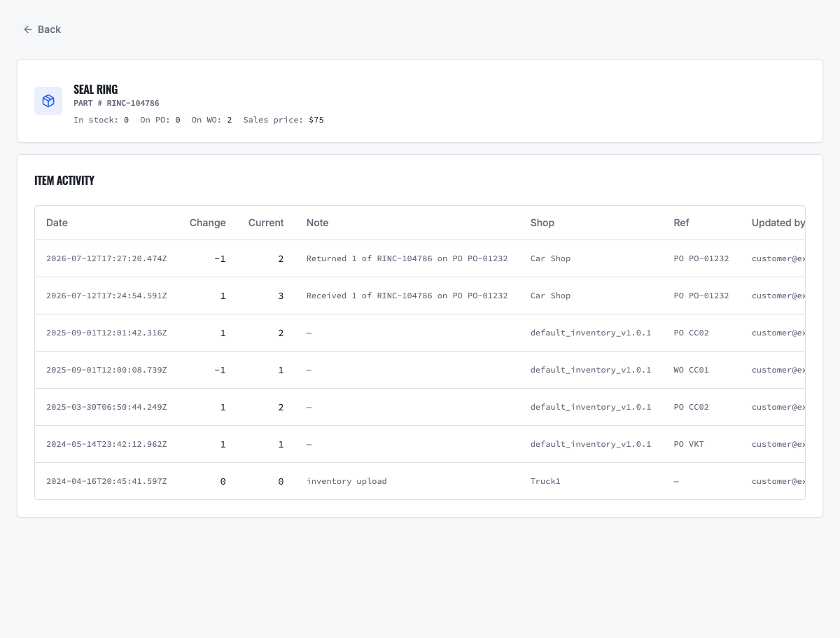
Task: Click default_inventory_v1.0.1 in the PO VKT row
Action: pos(591,444)
